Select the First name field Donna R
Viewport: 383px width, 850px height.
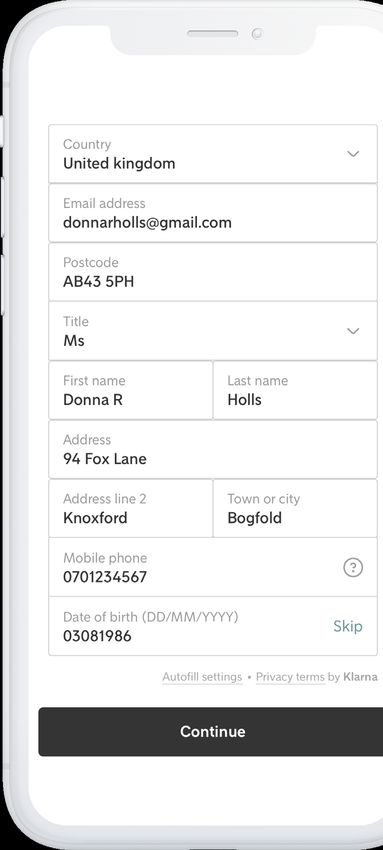point(131,390)
